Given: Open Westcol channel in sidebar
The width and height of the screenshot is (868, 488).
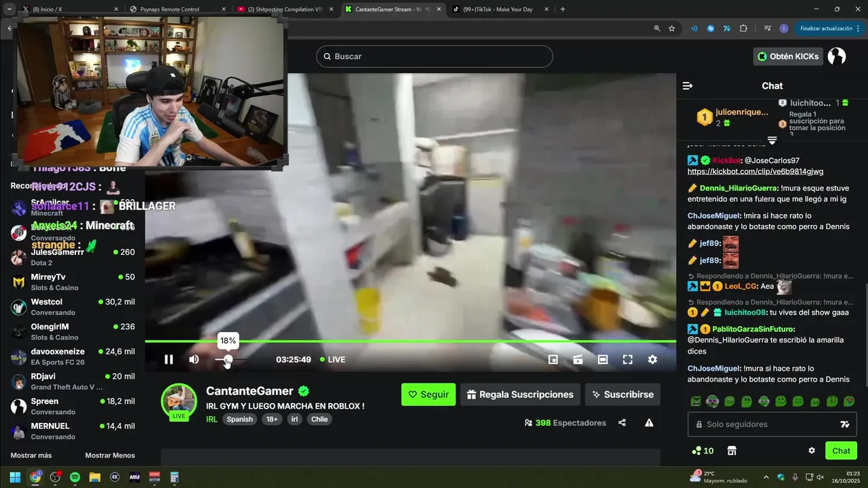Looking at the screenshot, I should (x=73, y=307).
